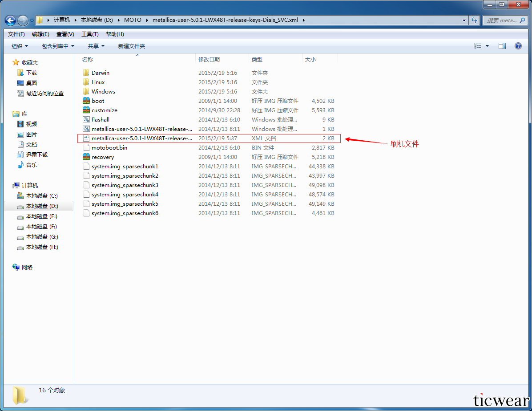The height and width of the screenshot is (411, 532).
Task: Select 本地磁盘 (E:) in the navigation pane
Action: coord(42,216)
